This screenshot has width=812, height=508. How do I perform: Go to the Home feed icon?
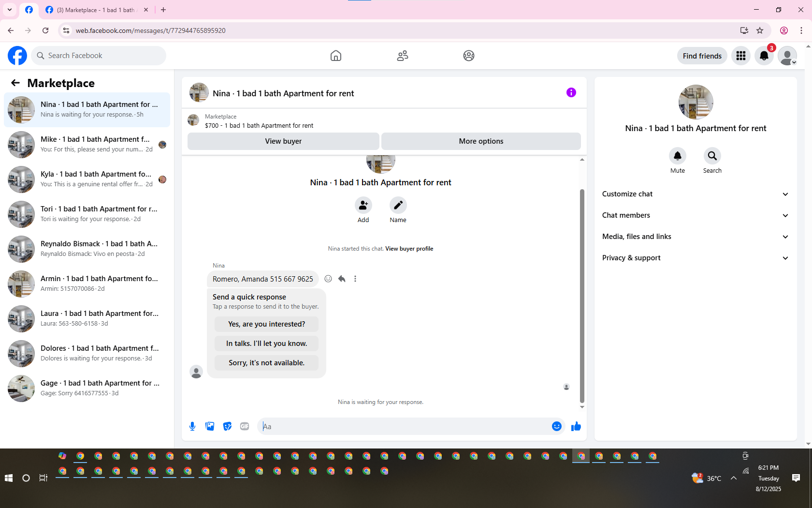pos(336,56)
